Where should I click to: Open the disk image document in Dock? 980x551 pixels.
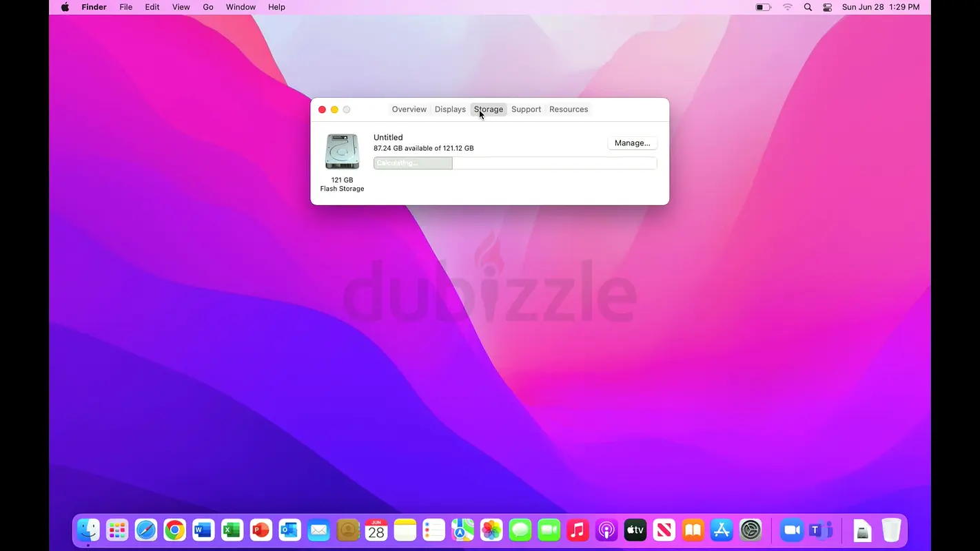click(862, 530)
